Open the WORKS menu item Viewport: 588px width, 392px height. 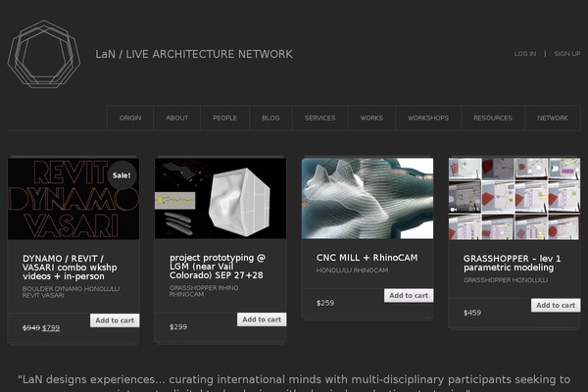(x=371, y=118)
